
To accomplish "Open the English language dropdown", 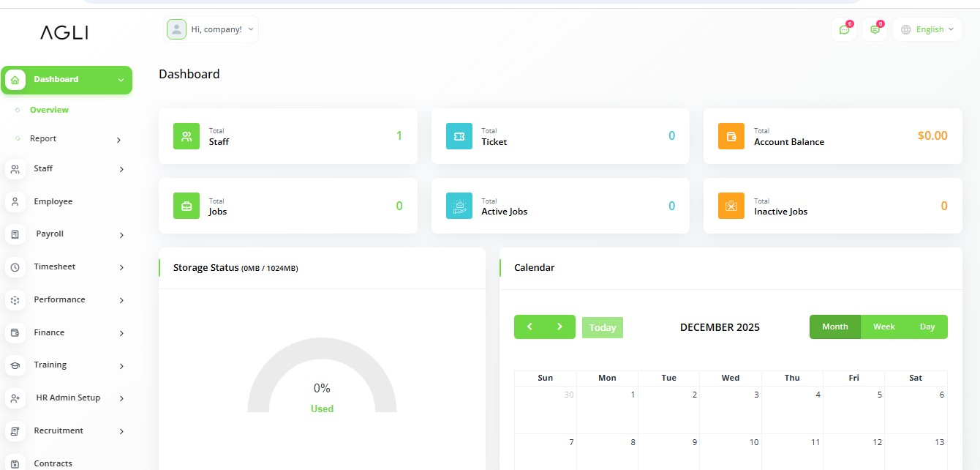I will [x=927, y=29].
